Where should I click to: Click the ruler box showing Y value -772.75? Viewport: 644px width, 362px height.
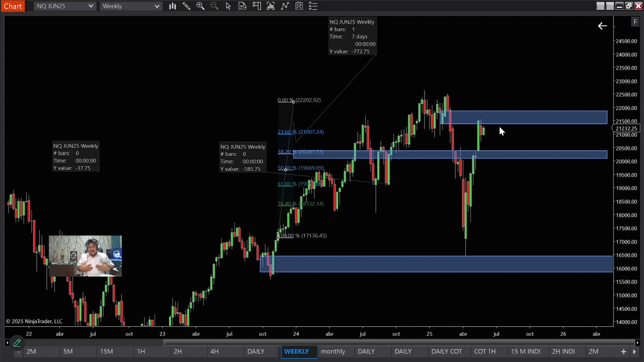(353, 36)
